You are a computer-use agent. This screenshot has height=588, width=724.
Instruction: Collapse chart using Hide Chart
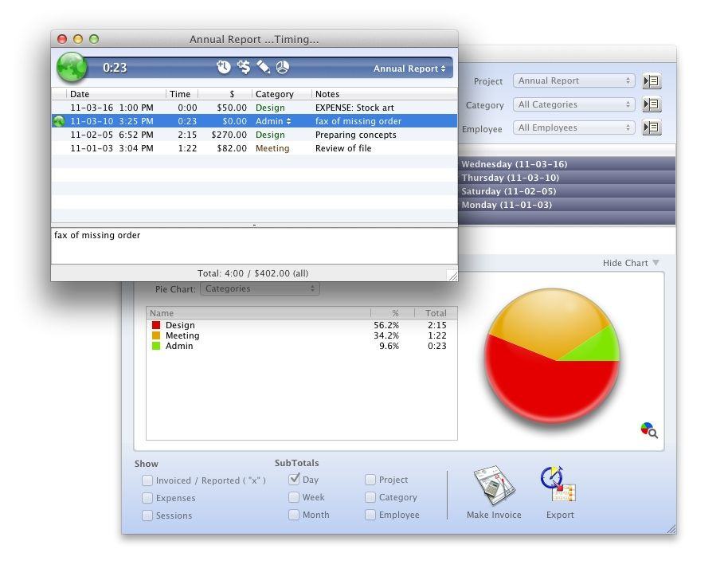(x=631, y=263)
